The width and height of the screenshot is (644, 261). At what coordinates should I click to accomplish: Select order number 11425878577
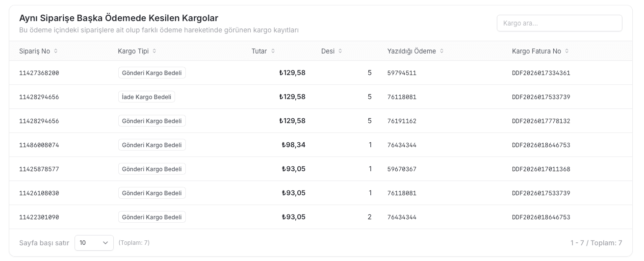tap(39, 169)
